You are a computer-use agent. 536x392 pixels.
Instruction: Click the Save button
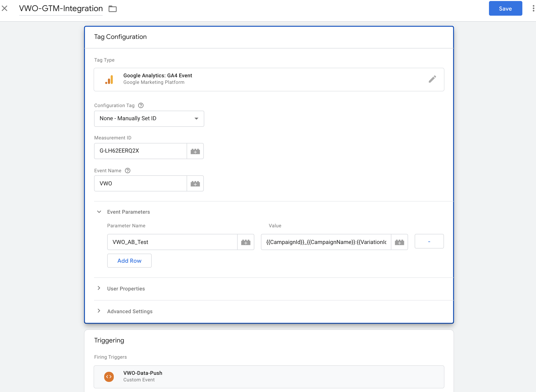click(505, 9)
